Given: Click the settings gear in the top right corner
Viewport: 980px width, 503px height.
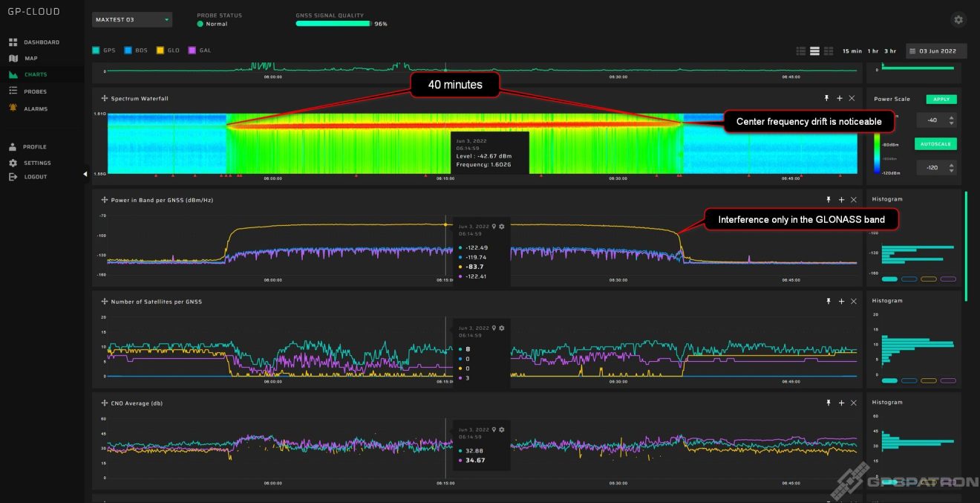Looking at the screenshot, I should pyautogui.click(x=958, y=19).
